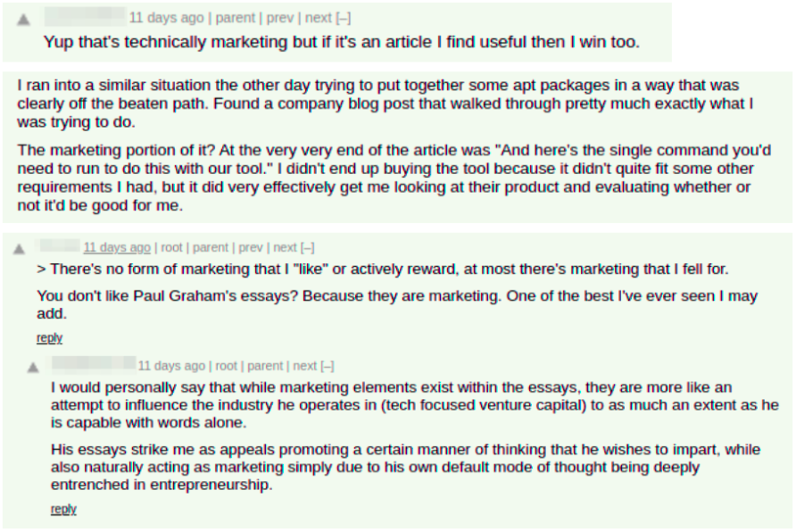Open parent of Paul Graham comment
The width and height of the screenshot is (796, 532).
211,248
